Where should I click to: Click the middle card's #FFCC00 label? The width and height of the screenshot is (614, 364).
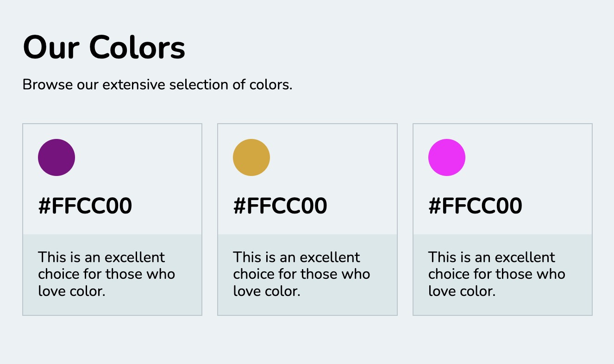(280, 205)
